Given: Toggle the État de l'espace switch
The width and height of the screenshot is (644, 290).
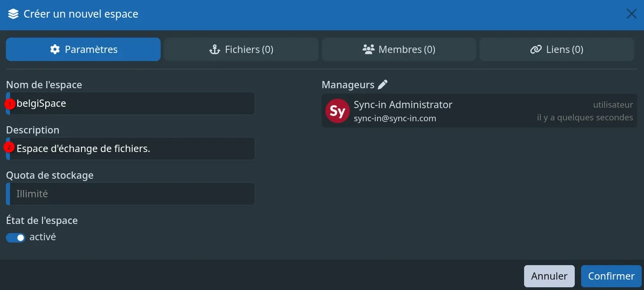Looking at the screenshot, I should [16, 238].
